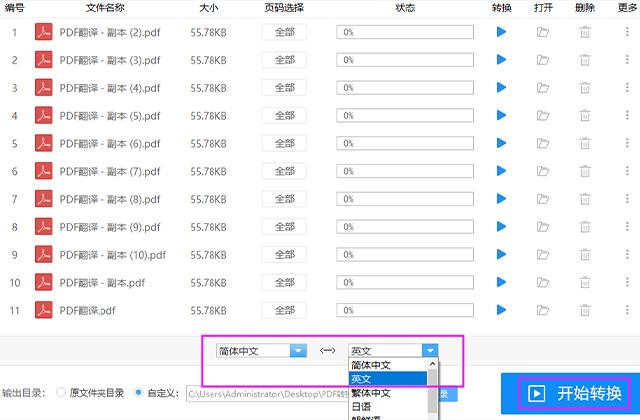
Task: Click progress bar of PDF翻译.pdf row 11
Action: (x=405, y=310)
